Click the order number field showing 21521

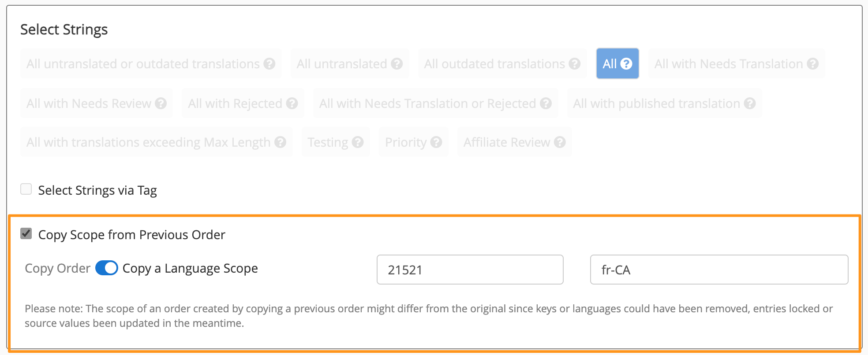470,270
